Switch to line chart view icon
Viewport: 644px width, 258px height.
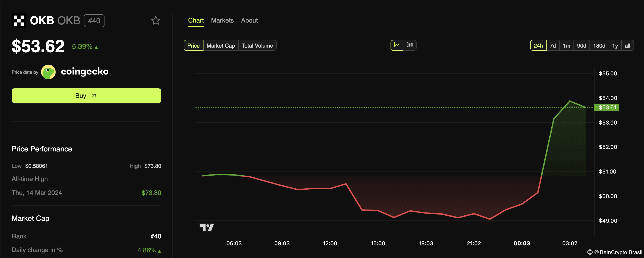pyautogui.click(x=397, y=45)
